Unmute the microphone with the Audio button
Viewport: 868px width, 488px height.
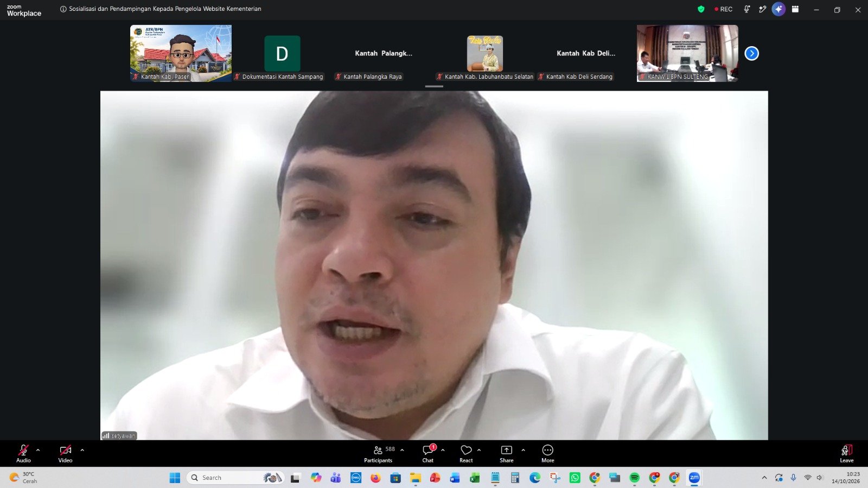(x=23, y=454)
